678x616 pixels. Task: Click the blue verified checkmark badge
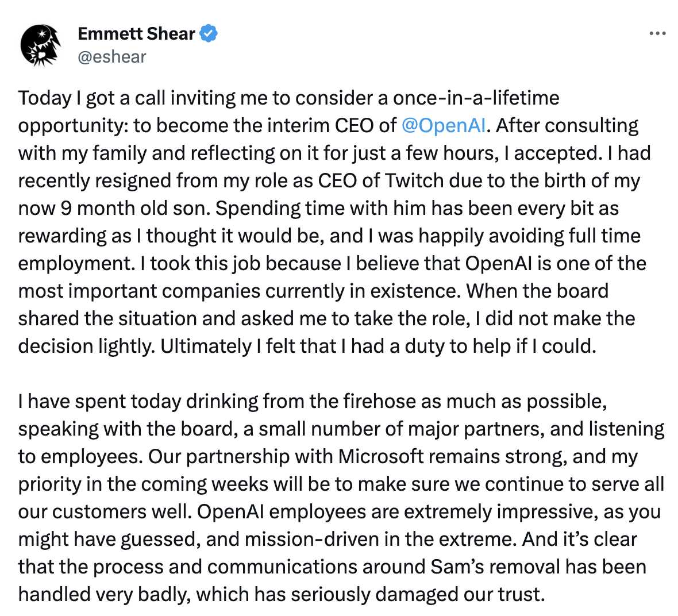click(x=209, y=34)
